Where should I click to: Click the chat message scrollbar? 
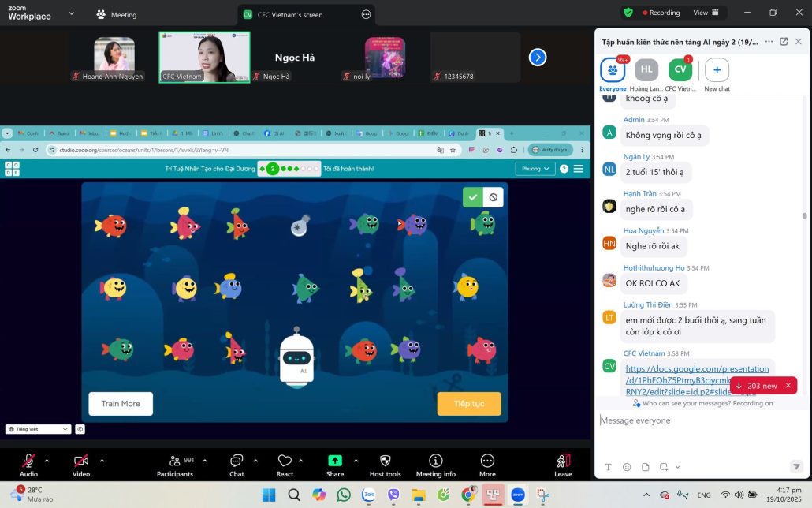(804, 215)
